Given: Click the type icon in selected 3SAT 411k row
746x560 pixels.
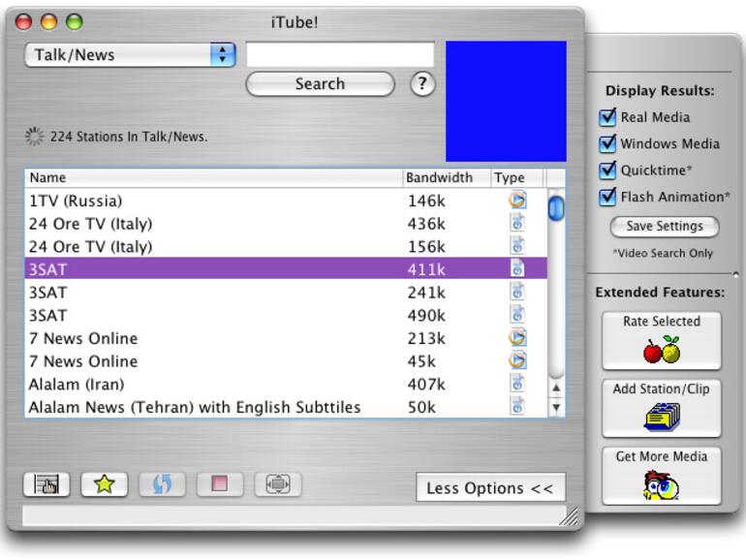Looking at the screenshot, I should tap(517, 268).
